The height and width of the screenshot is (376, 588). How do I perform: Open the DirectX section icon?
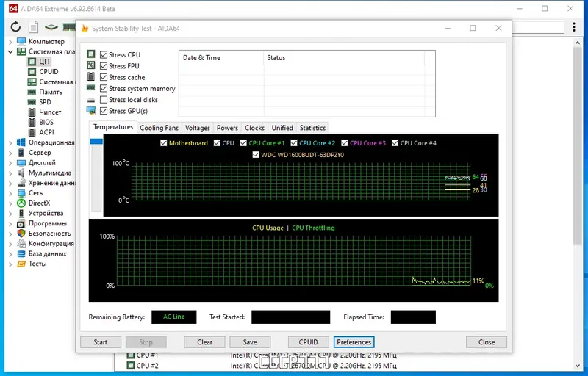click(x=21, y=203)
